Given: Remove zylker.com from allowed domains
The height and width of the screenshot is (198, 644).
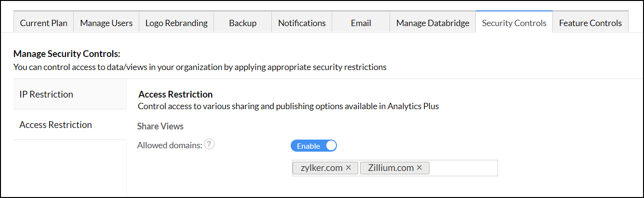Looking at the screenshot, I should coord(349,168).
